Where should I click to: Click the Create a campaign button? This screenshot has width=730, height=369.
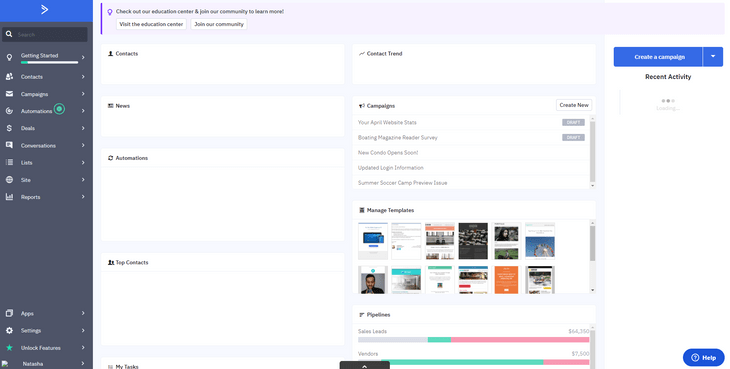click(658, 56)
